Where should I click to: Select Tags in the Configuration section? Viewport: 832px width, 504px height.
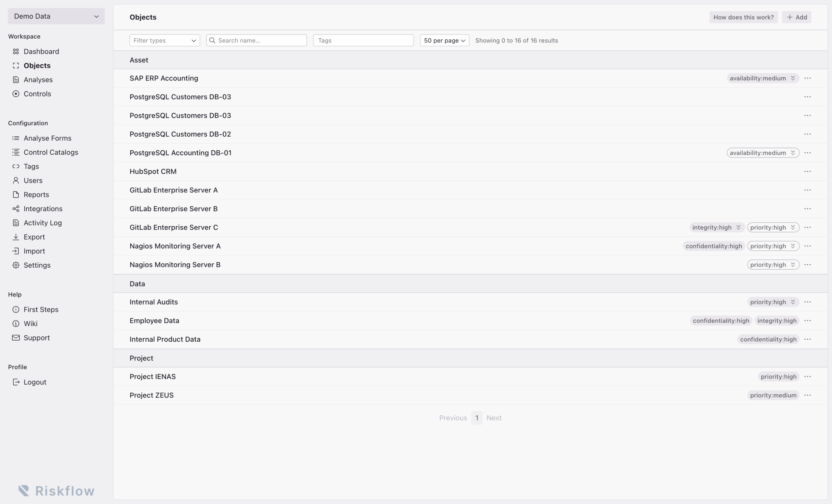pyautogui.click(x=31, y=166)
